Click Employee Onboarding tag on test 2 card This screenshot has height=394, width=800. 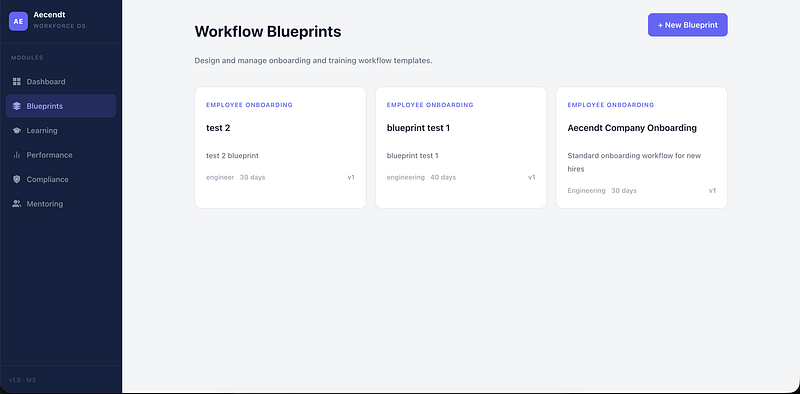pos(249,105)
